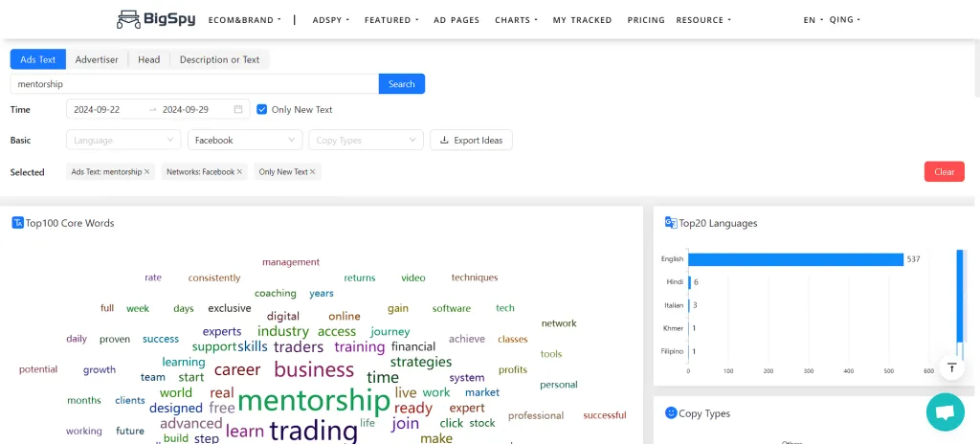
Task: Open the calendar date picker icon
Action: 238,109
